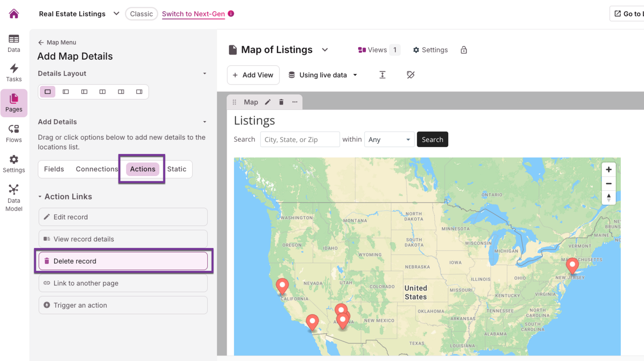Screen dimensions: 644x361
Task: Zoom in on the map
Action: coord(608,170)
